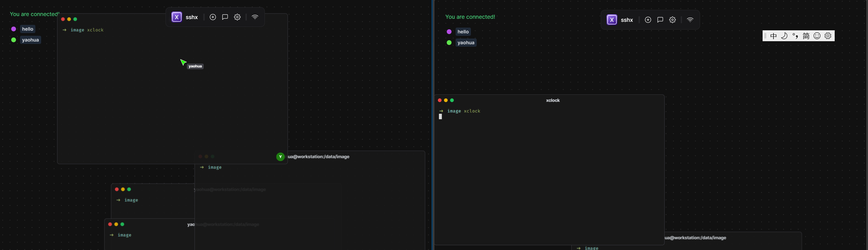Viewport: 868px width, 250px height.
Task: Toggle the 中 Chinese/English input mode
Action: tap(773, 36)
